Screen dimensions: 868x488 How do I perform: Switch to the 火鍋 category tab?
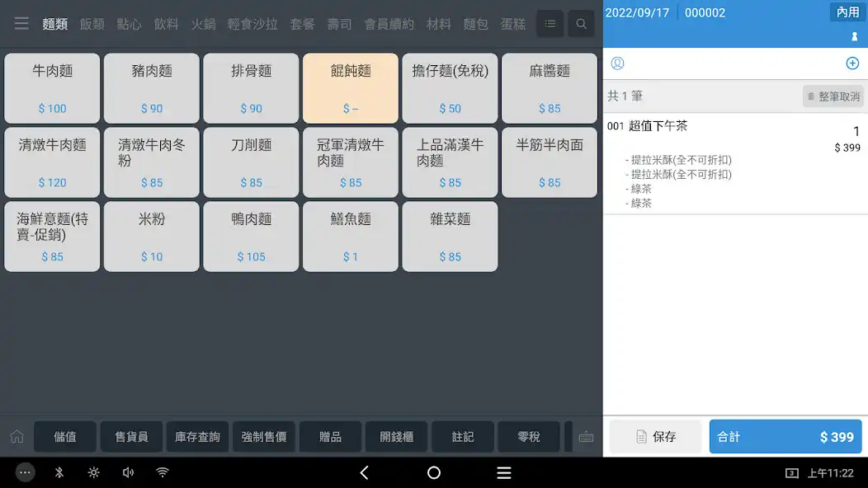tap(203, 24)
